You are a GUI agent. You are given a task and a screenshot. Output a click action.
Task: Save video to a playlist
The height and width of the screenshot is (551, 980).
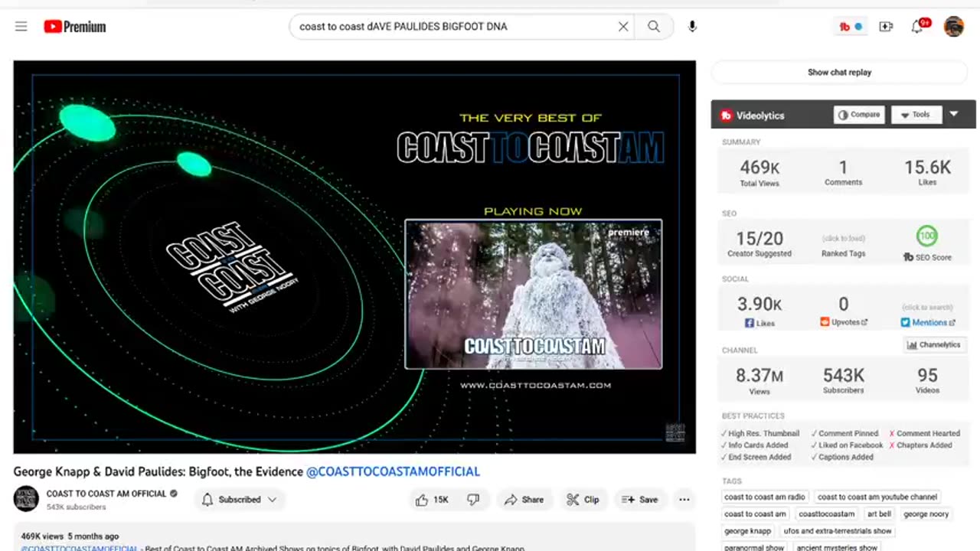pyautogui.click(x=640, y=500)
